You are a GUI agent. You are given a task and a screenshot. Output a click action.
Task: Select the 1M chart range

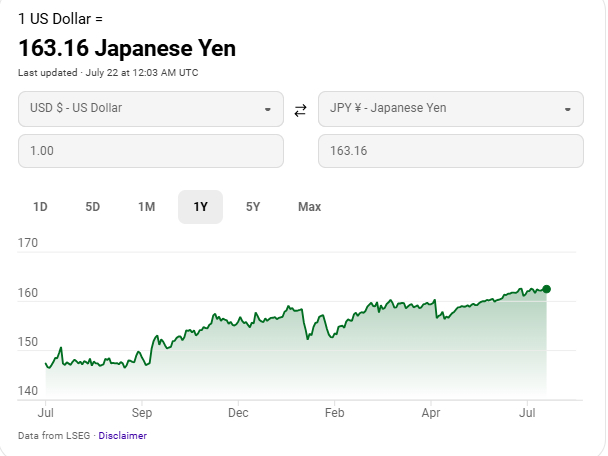[147, 207]
